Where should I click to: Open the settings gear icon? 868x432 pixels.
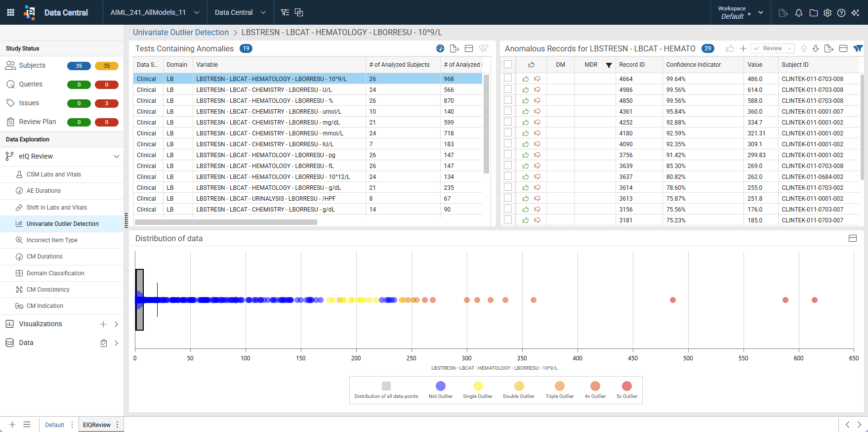coord(827,13)
